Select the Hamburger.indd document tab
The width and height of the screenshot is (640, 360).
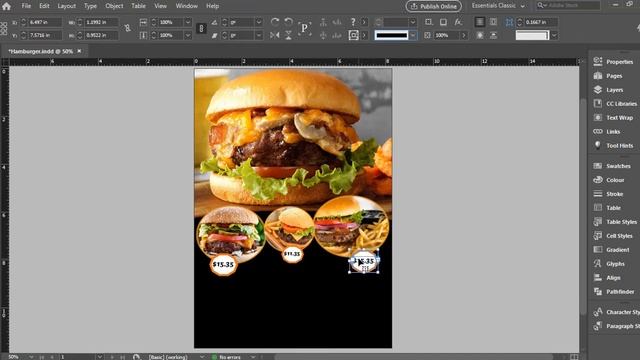[x=40, y=51]
